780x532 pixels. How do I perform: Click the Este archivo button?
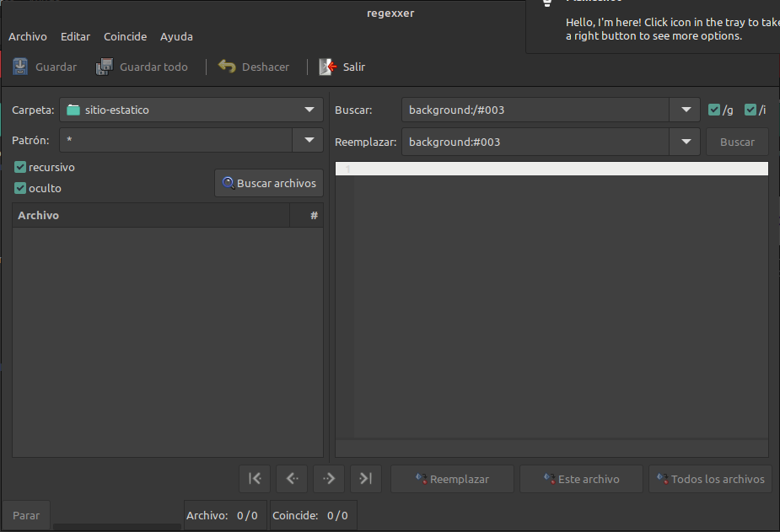pos(582,479)
